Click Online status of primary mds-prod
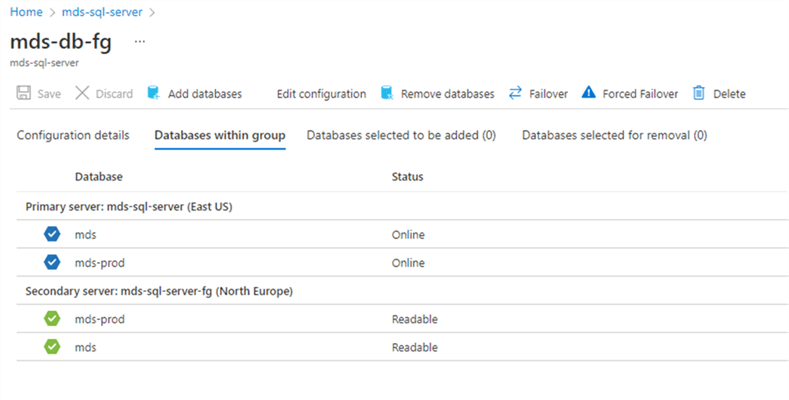Viewport: 789px width, 400px height. [408, 263]
